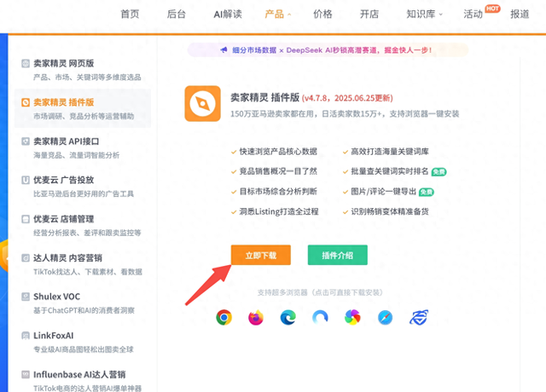This screenshot has height=392, width=546.
Task: Open the DeepSeek AI promo banner
Action: tap(328, 50)
